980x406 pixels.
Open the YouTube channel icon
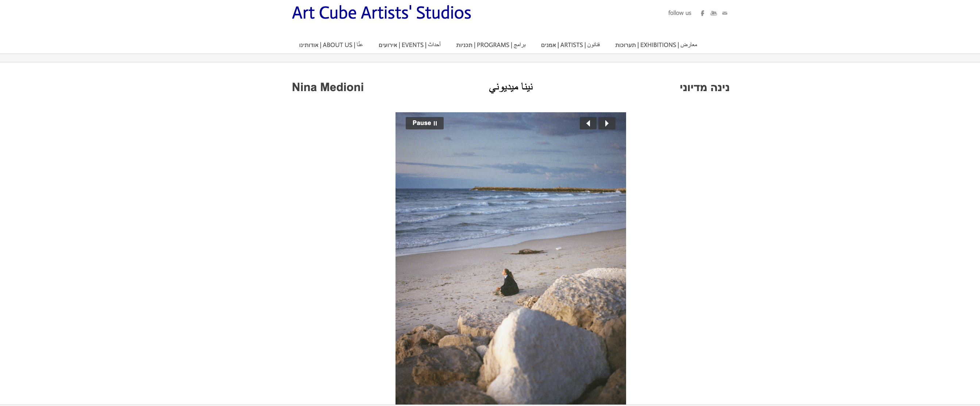713,13
